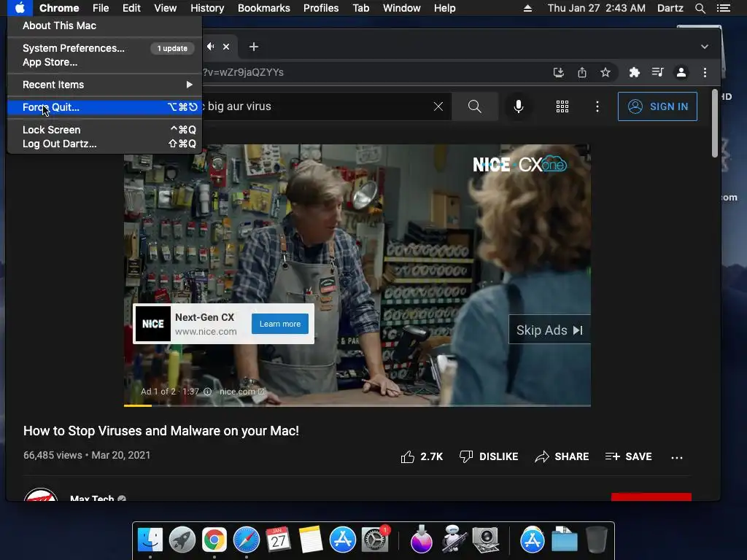Open the Profiles menu
Image resolution: width=747 pixels, height=560 pixels.
[x=321, y=8]
